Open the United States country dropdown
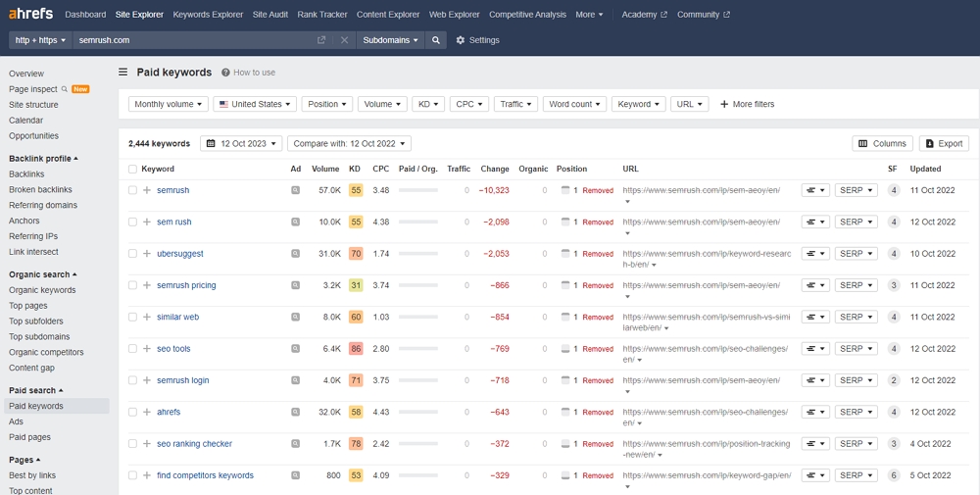This screenshot has height=495, width=980. coord(255,104)
